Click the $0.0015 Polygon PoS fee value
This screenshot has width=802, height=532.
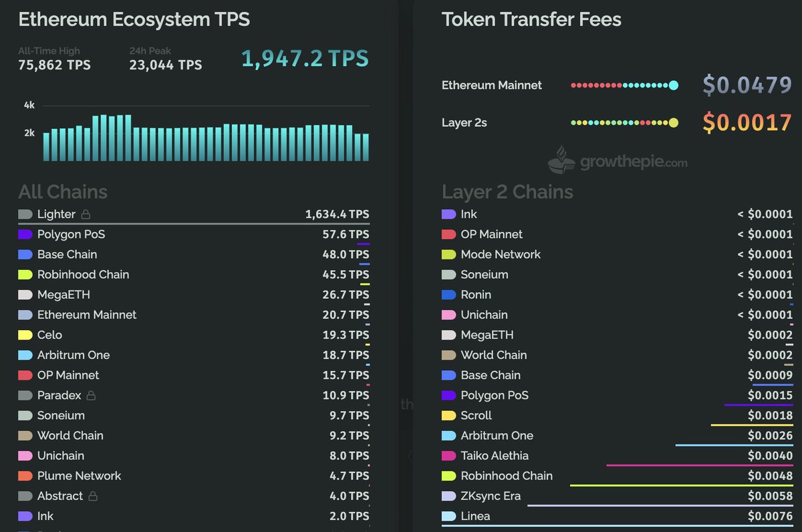tap(770, 395)
